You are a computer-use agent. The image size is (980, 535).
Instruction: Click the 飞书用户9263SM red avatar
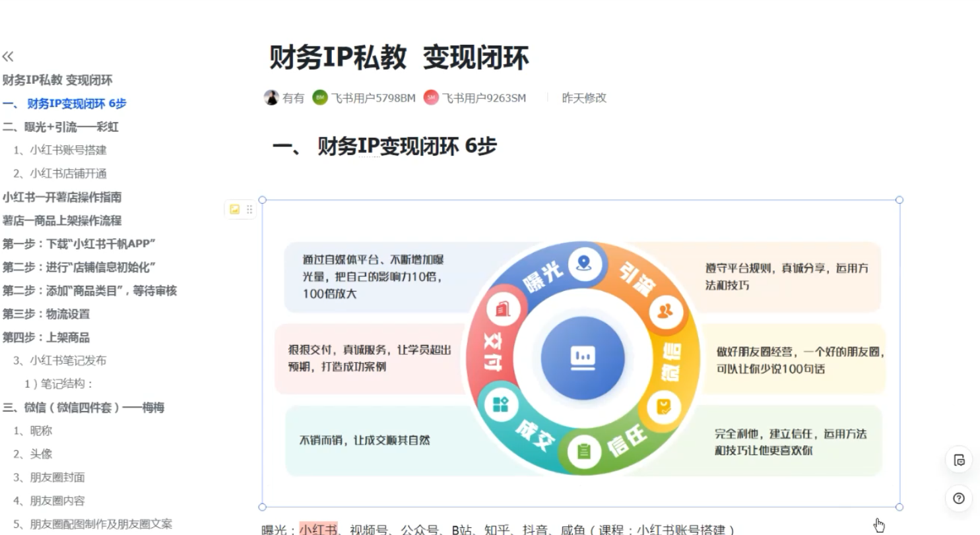[431, 98]
